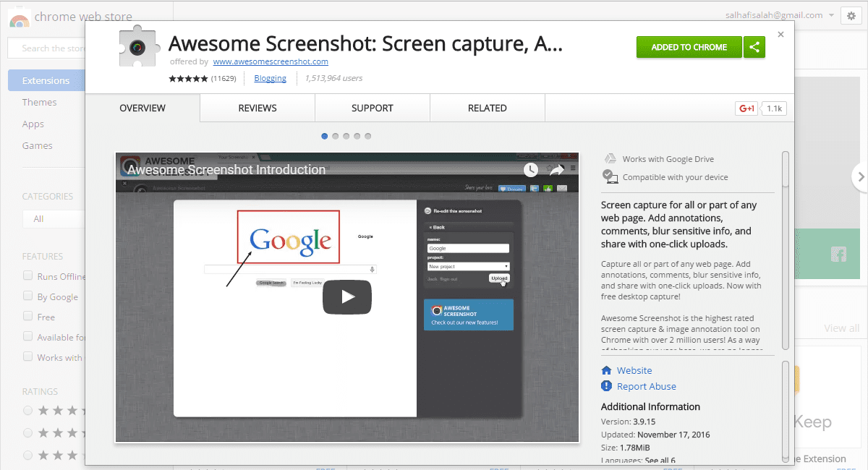Select the second carousel dot

336,136
